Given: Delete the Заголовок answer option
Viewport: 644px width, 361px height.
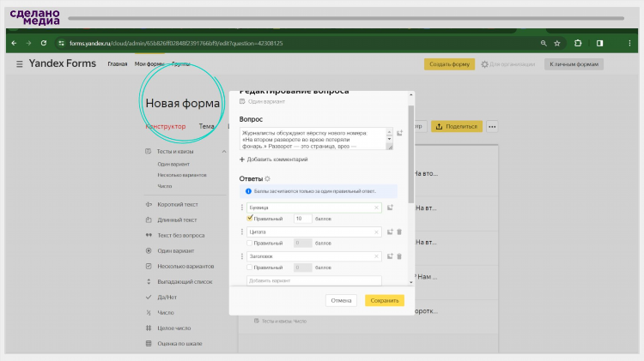Looking at the screenshot, I should tap(399, 256).
